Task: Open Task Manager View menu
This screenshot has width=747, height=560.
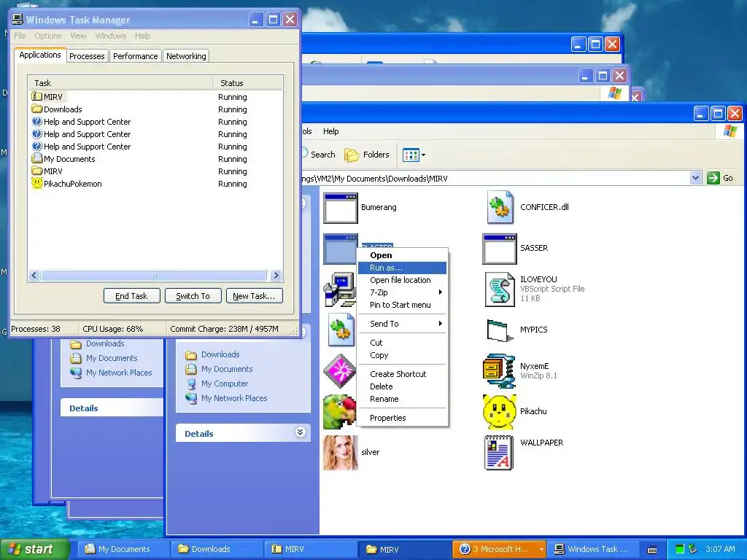Action: pyautogui.click(x=78, y=36)
